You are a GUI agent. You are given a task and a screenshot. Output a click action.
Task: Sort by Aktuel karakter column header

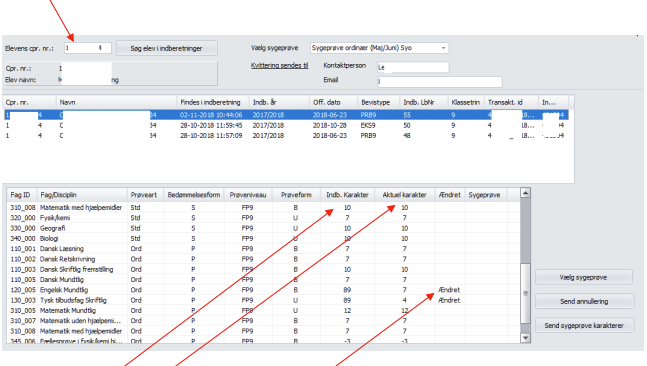[404, 195]
